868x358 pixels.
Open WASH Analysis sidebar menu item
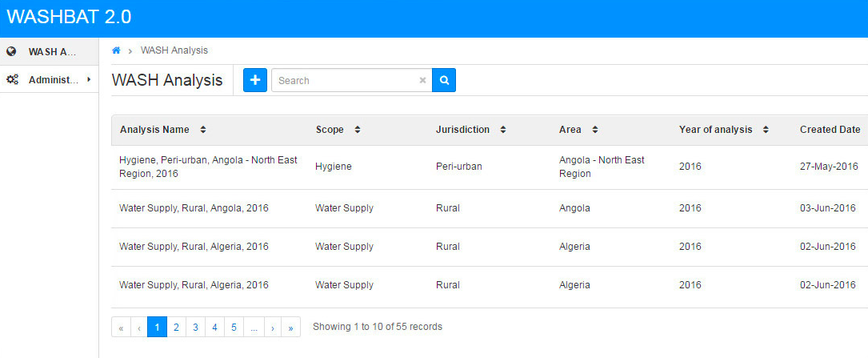(x=51, y=51)
